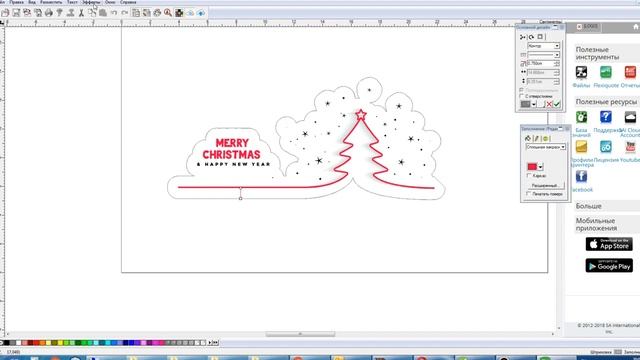Open the SAi Cloud Account icon
This screenshot has height=360, width=640.
630,117
